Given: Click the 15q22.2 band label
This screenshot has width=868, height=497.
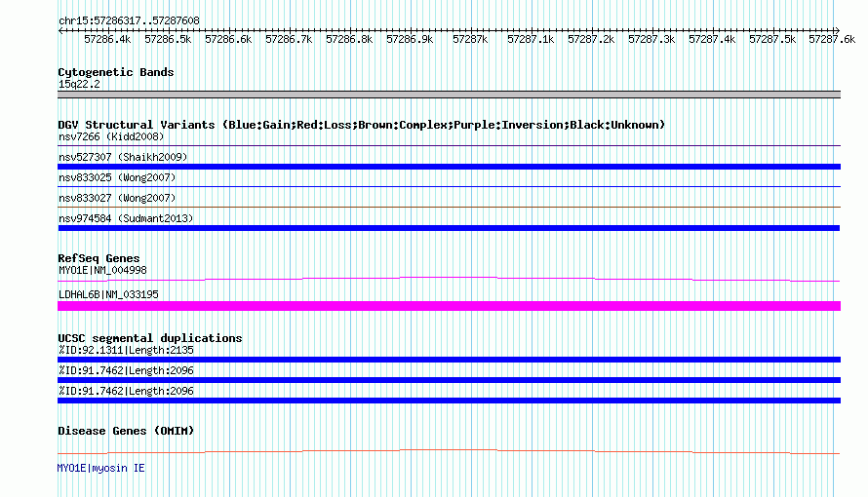Looking at the screenshot, I should [x=79, y=84].
